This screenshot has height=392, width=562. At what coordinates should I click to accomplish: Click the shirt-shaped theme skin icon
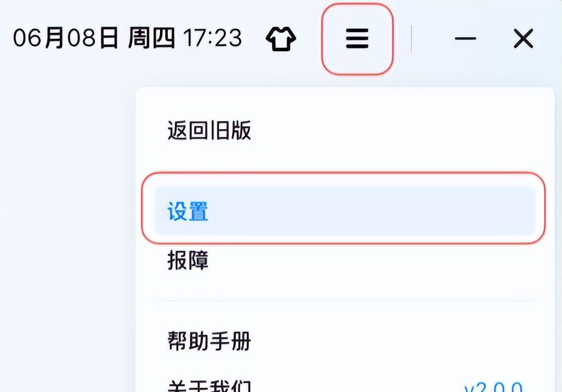(283, 38)
